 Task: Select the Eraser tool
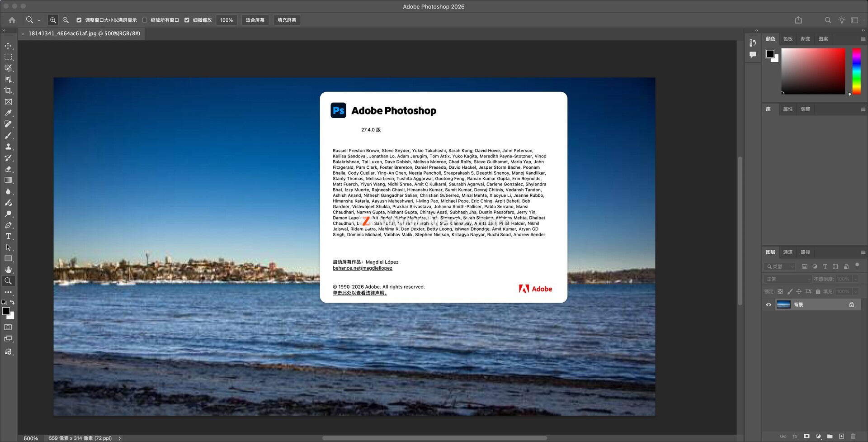pyautogui.click(x=8, y=169)
